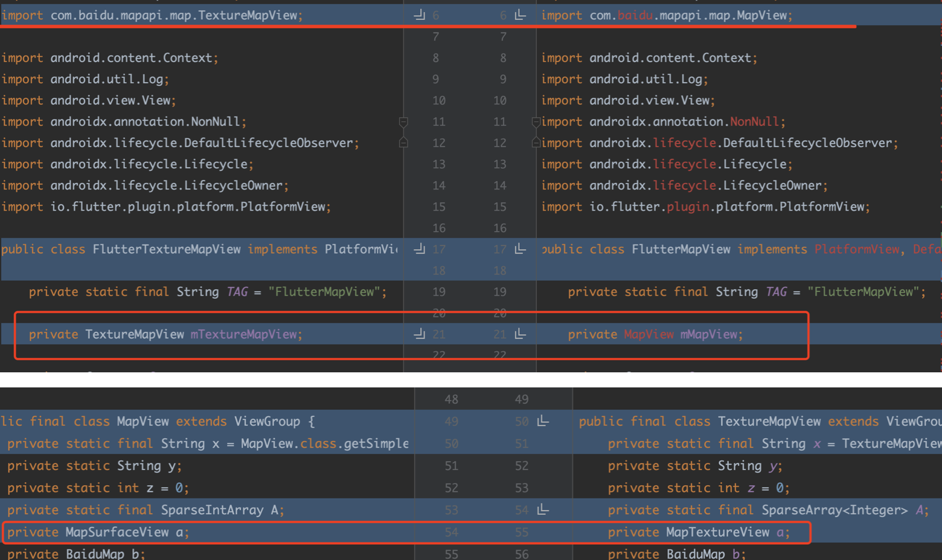
Task: Click left pane LifecycleOwner import line
Action: (x=145, y=185)
